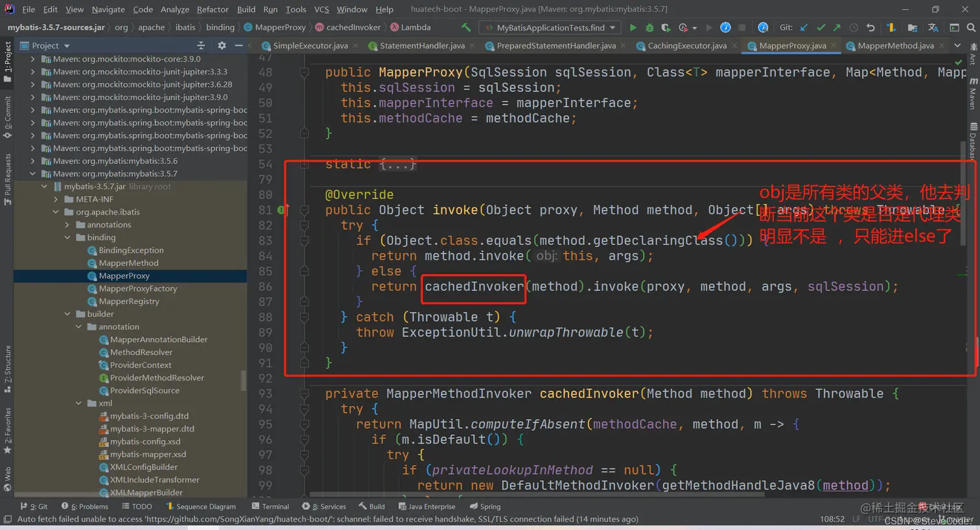Show the hidden editor tabs dropdown arrow
980x530 pixels.
[957, 45]
